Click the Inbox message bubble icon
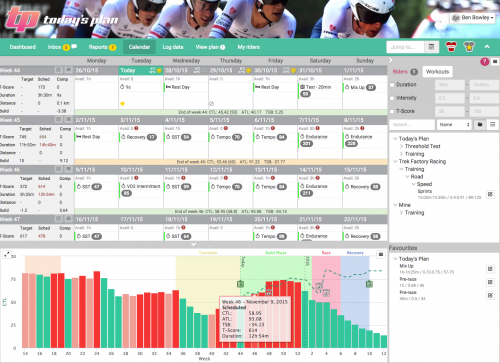500x363 pixels. (x=74, y=46)
